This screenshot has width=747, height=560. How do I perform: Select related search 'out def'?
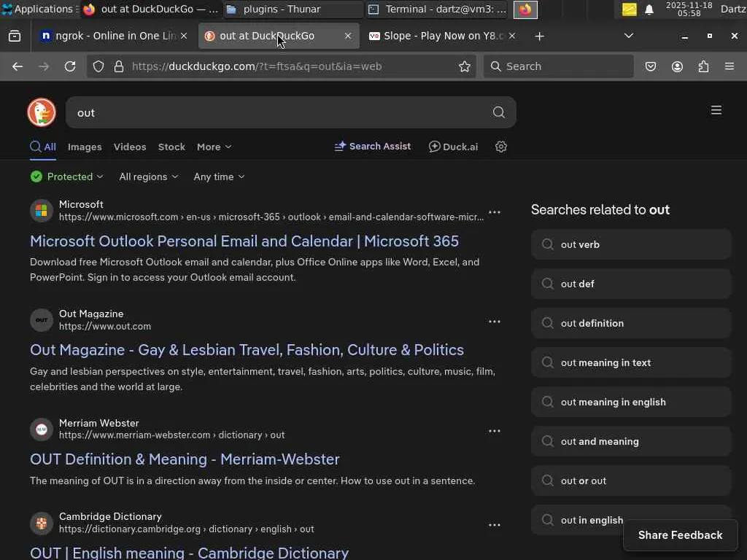pyautogui.click(x=631, y=284)
